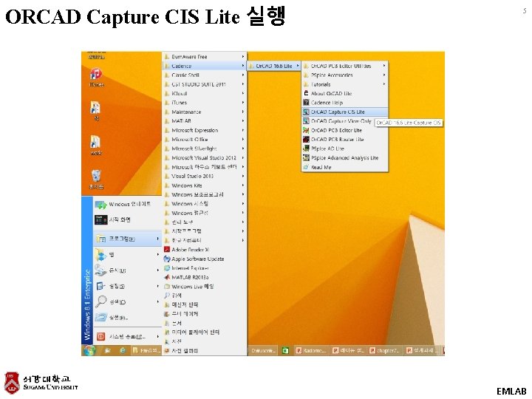Open the Settings (S) start menu item
This screenshot has width=532, height=399.
click(x=127, y=287)
